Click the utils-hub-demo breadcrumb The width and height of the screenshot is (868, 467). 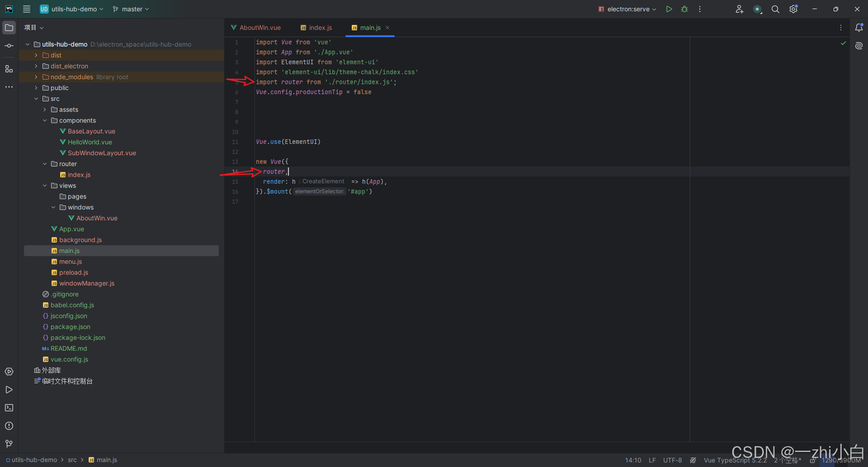[x=34, y=460]
